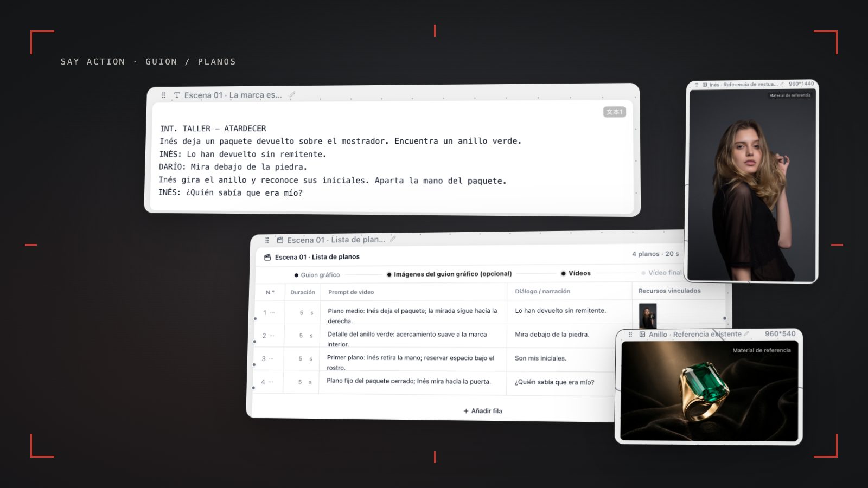Image resolution: width=868 pixels, height=488 pixels.
Task: Open the row 4 options ellipsis
Action: click(271, 382)
